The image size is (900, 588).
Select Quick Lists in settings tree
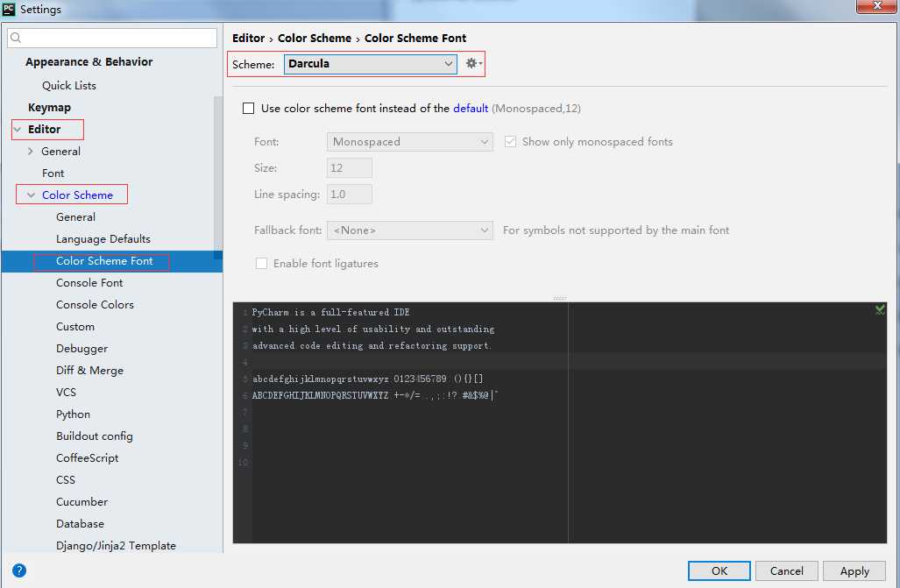click(69, 86)
